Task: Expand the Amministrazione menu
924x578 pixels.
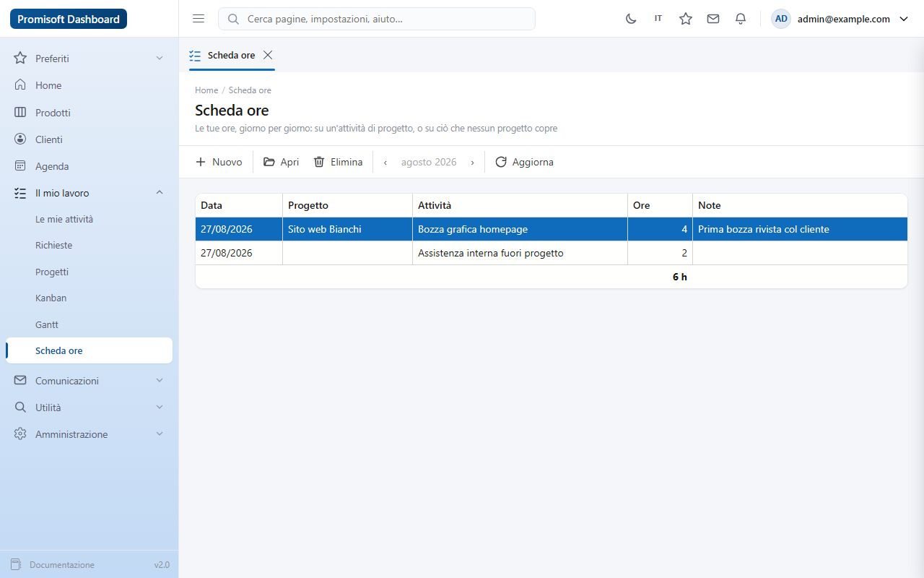Action: click(x=90, y=434)
